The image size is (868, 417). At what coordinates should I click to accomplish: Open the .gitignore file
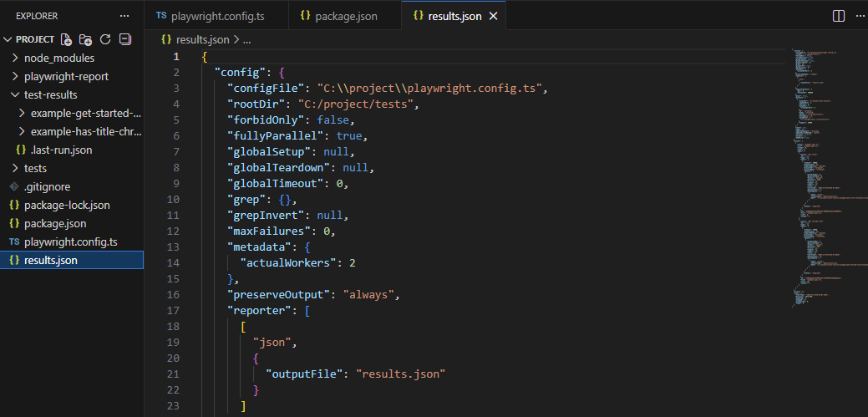point(48,186)
